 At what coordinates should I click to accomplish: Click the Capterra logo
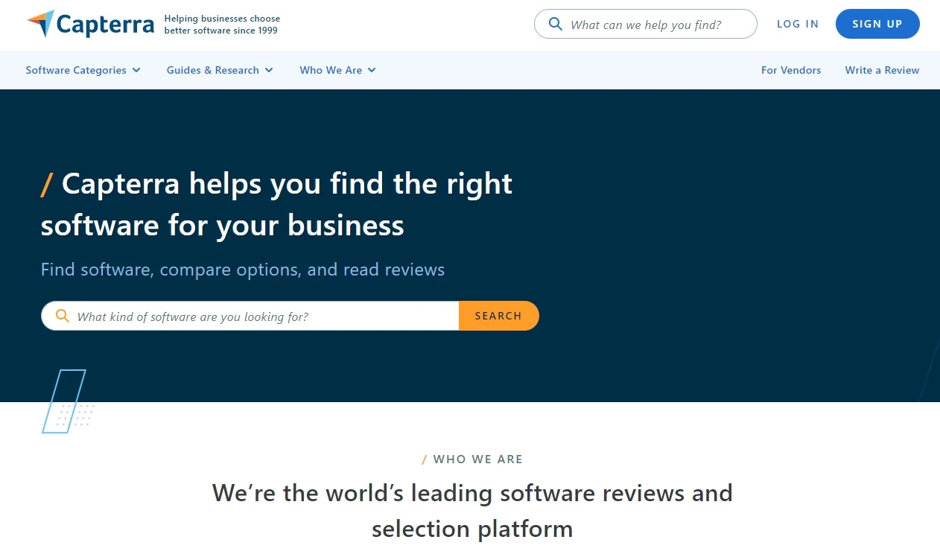[x=89, y=24]
